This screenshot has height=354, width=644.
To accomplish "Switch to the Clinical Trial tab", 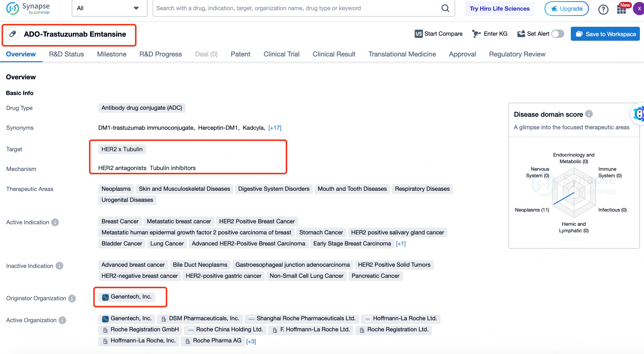I will pyautogui.click(x=281, y=54).
